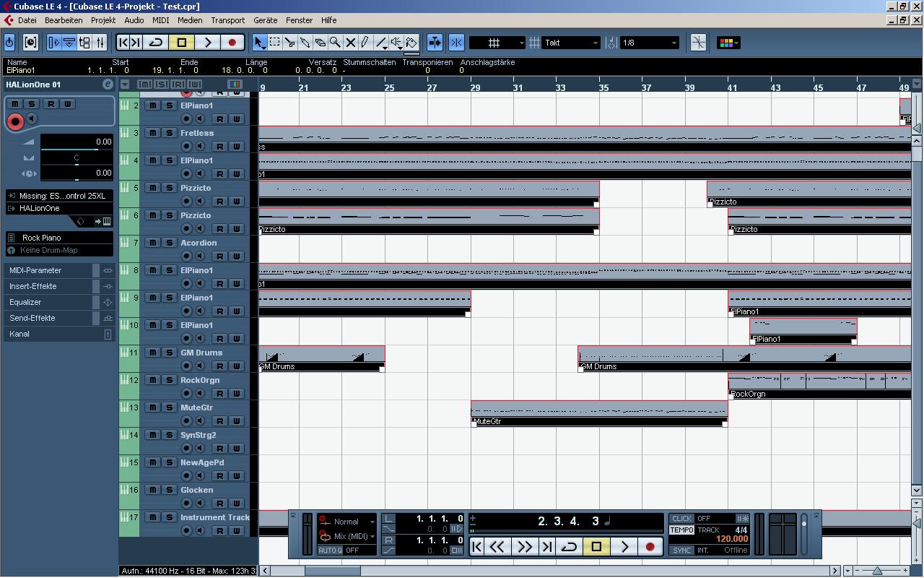Open the MIDI menu

click(x=160, y=20)
